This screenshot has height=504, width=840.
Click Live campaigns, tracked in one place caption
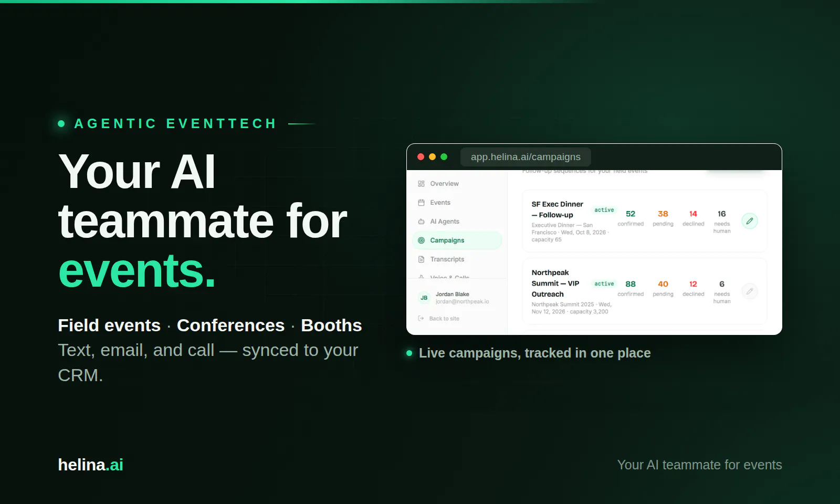[x=534, y=353]
